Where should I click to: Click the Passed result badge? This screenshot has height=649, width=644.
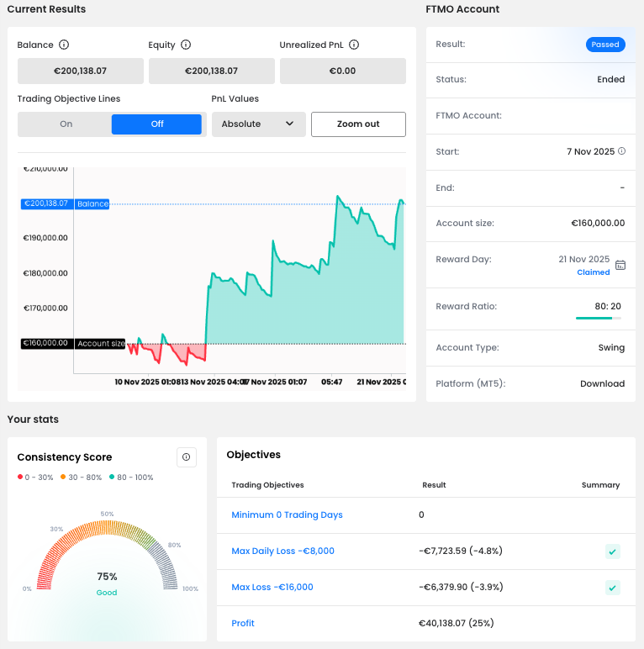click(x=604, y=45)
